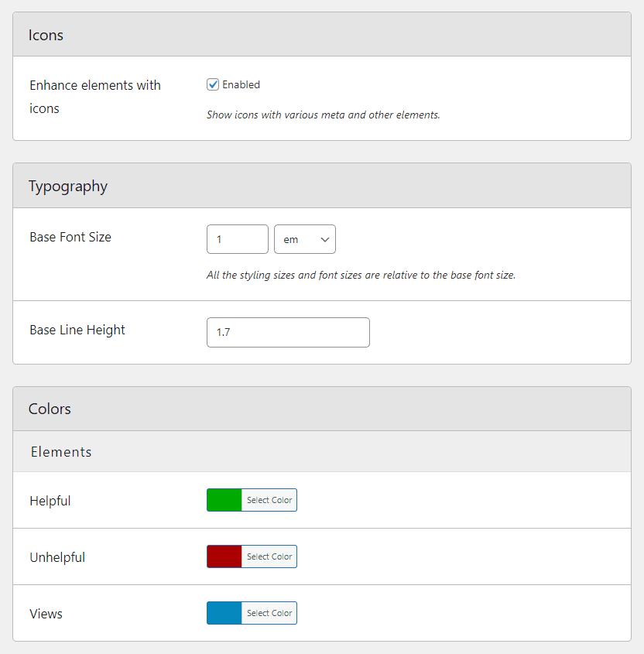644x654 pixels.
Task: Click Select Color button for Views
Action: pos(269,613)
